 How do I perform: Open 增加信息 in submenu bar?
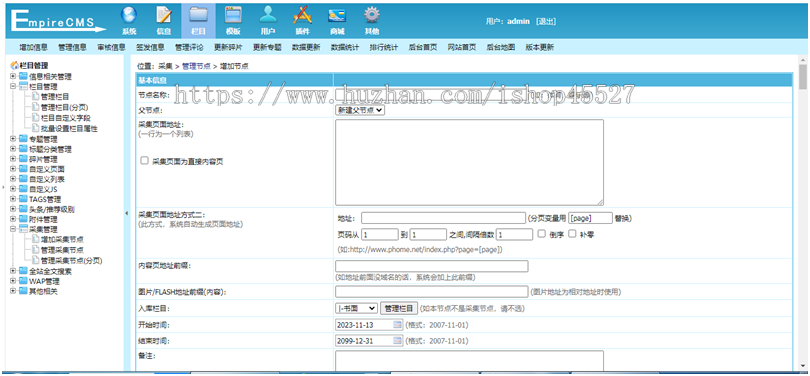34,47
